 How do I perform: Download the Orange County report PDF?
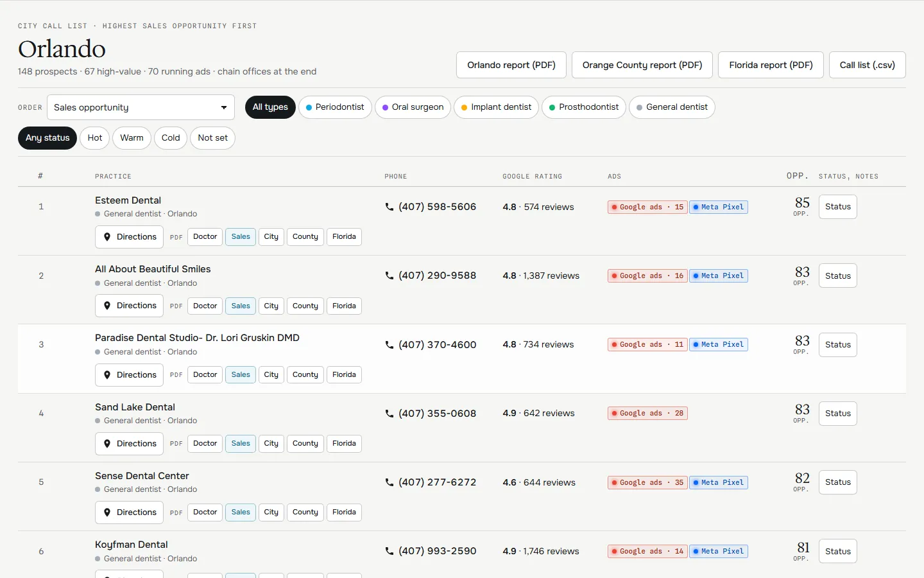[x=642, y=65]
